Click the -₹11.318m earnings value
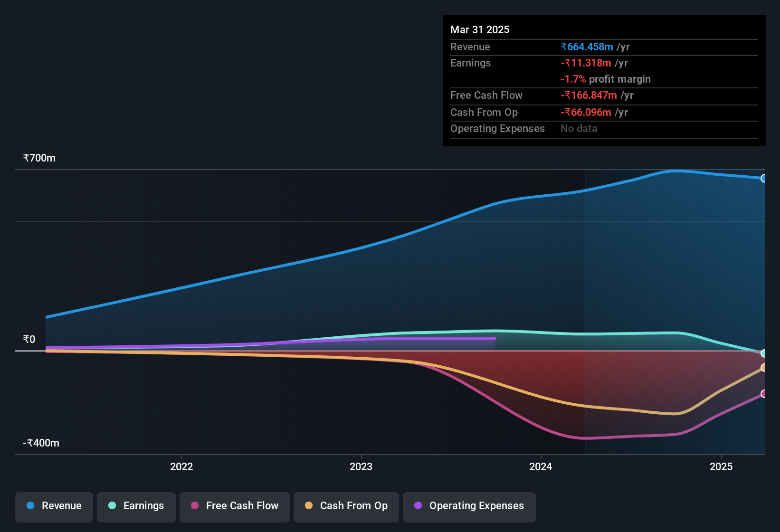This screenshot has height=532, width=780. [586, 63]
